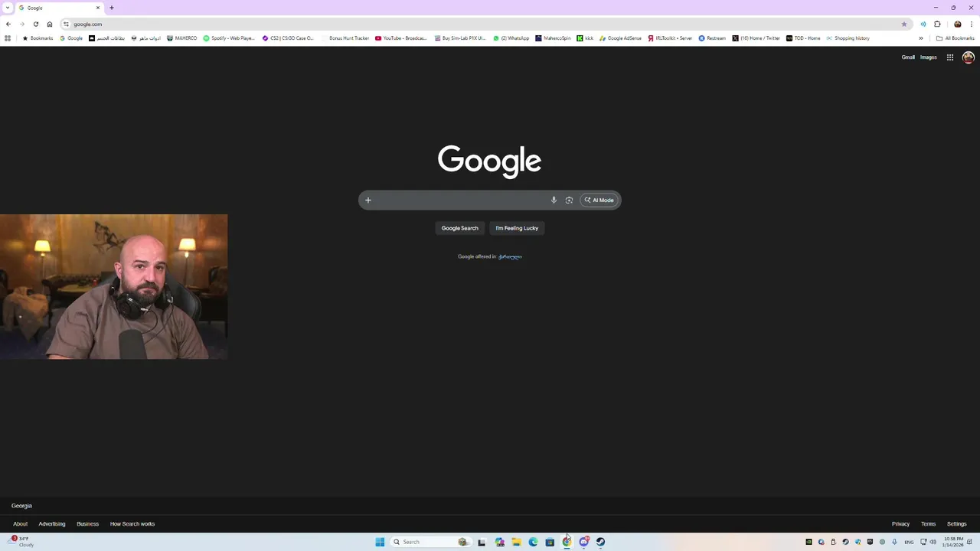Start voice search with the microphone icon
The image size is (980, 551).
554,201
